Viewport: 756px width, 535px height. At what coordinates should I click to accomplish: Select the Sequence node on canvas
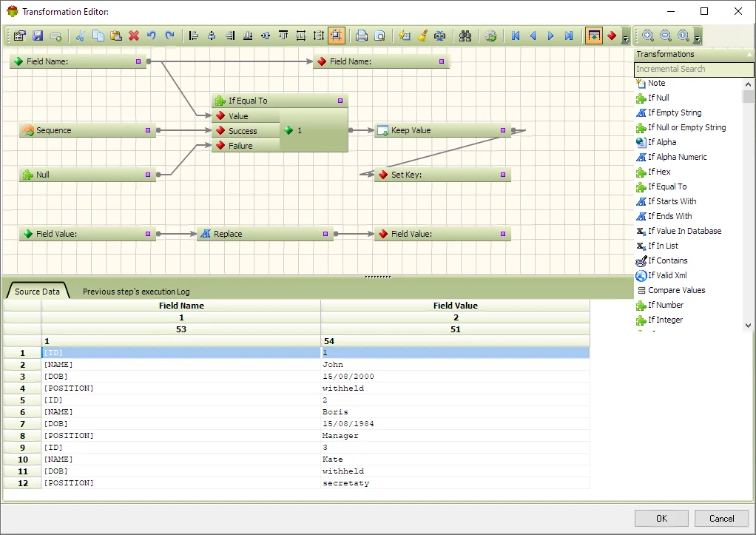[87, 130]
